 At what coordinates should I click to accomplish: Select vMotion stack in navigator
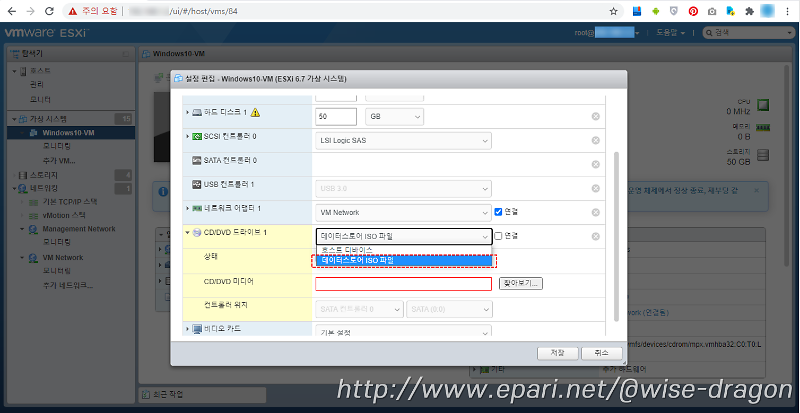[x=64, y=215]
